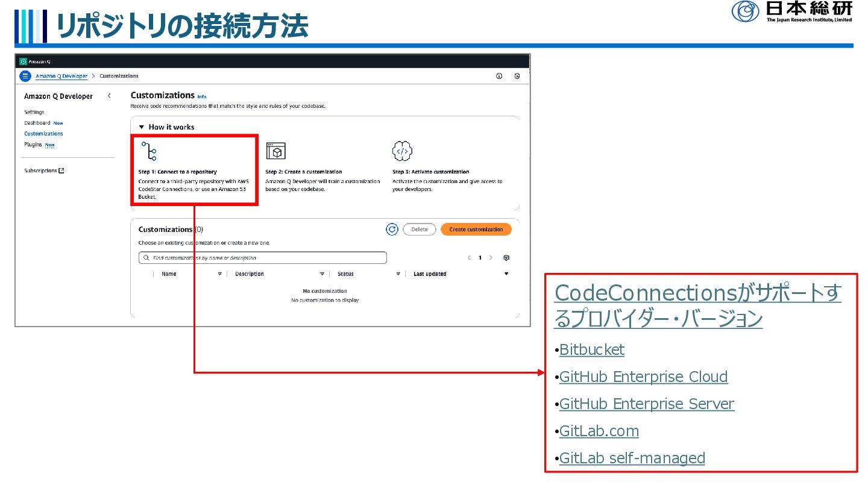This screenshot has width=868, height=488.
Task: Sort by the Last updated column arrow
Action: point(506,274)
